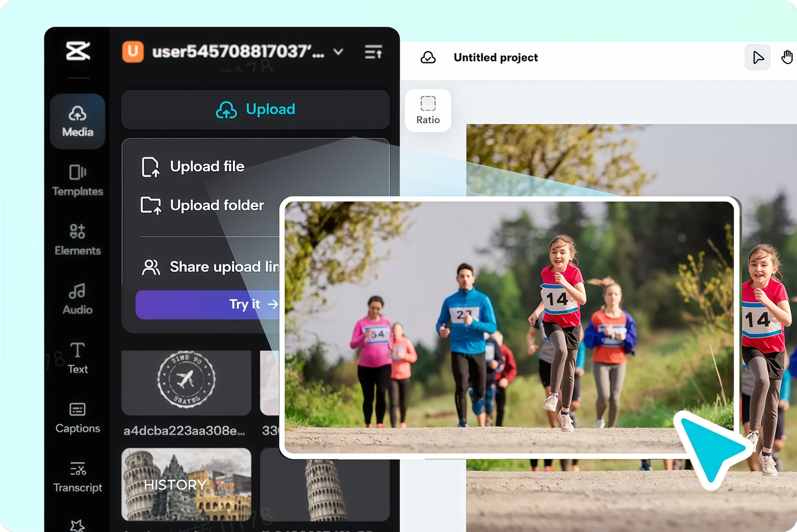Screen dimensions: 797x532
Task: Select the HISTORY media thumbnail
Action: click(186, 485)
